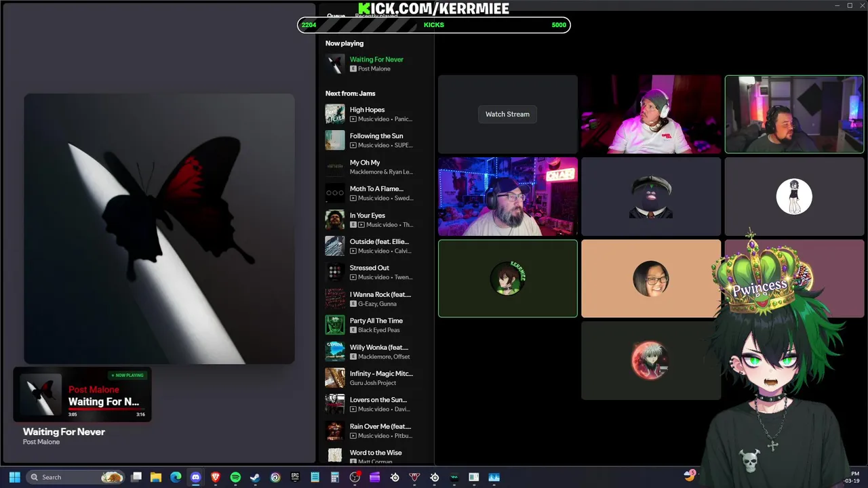Select Moth To A Flame queue item

point(376,193)
